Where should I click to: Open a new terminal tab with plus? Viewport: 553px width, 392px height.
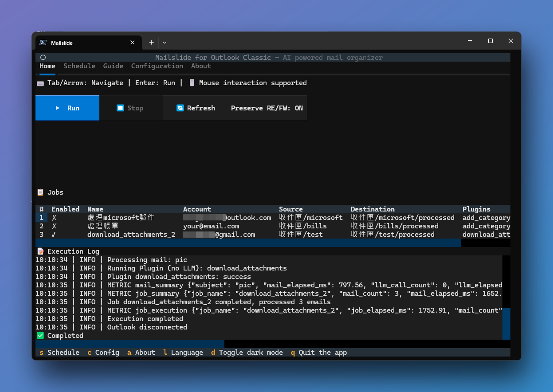pyautogui.click(x=151, y=43)
